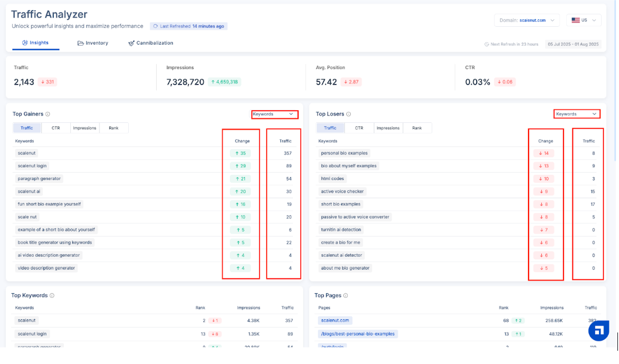Click the info icon beside Top Losers
This screenshot has height=364, width=619.
348,114
